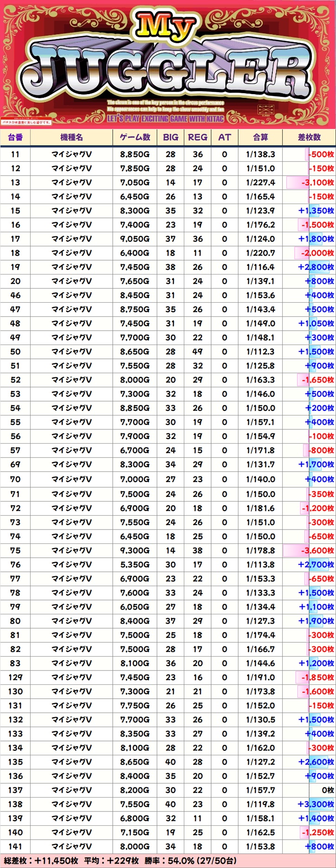Click the +3,300枚 bar for machine 138
Image resolution: width=336 pixels, height=868 pixels.
316,804
